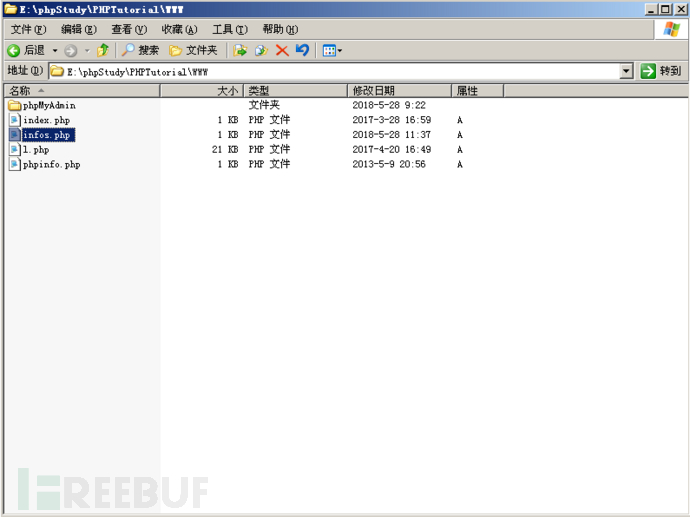Open the Back history dropdown arrow
The image size is (690, 517).
point(55,51)
